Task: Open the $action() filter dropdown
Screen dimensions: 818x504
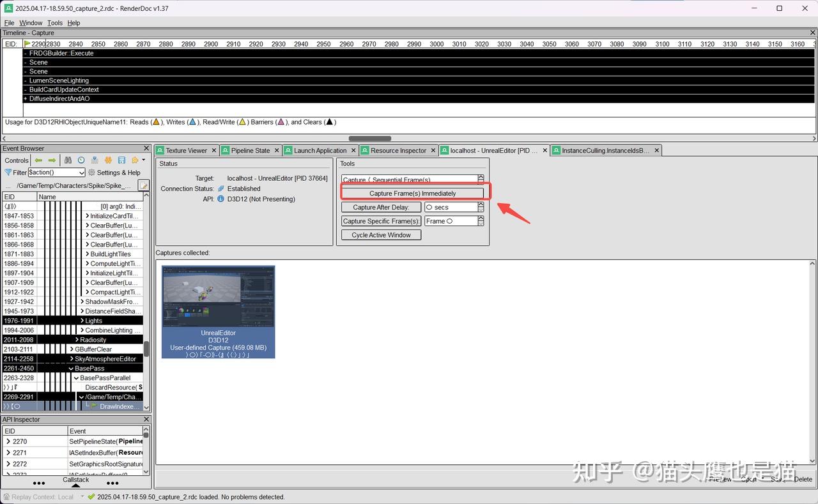Action: coord(81,172)
